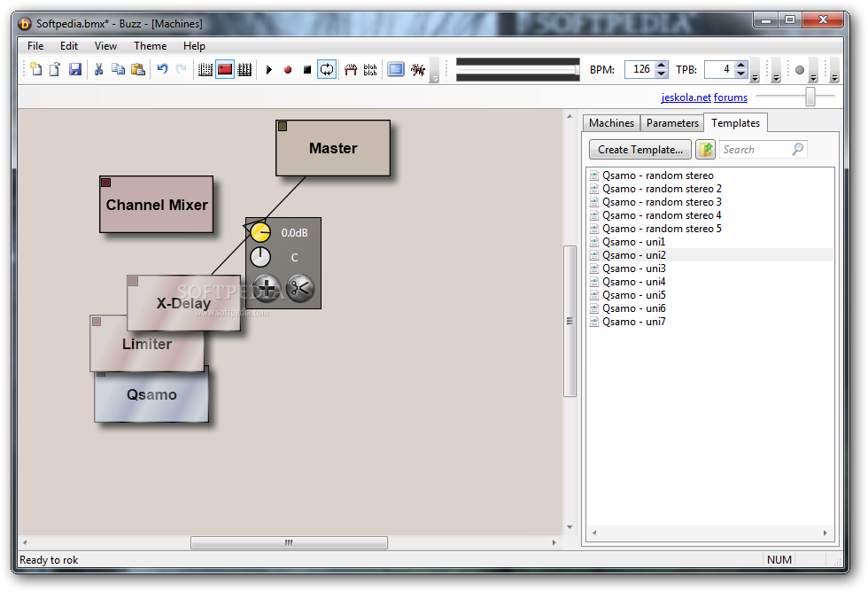Click the grey round record indicator icon

tap(799, 70)
